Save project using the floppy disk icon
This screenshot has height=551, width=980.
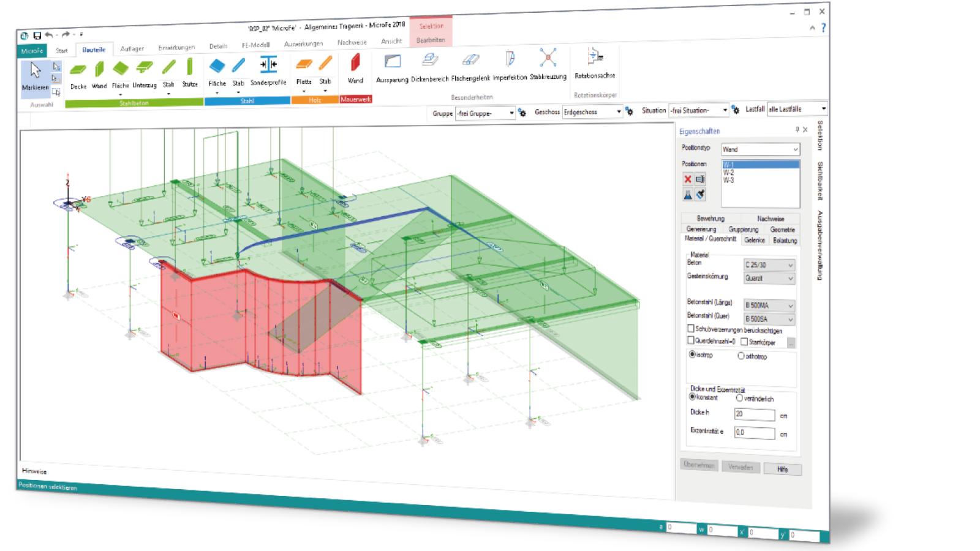coord(37,36)
